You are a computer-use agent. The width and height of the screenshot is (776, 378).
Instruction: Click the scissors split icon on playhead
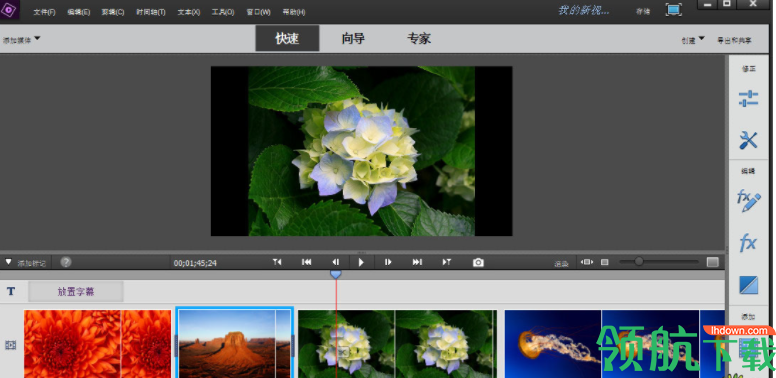pyautogui.click(x=344, y=352)
